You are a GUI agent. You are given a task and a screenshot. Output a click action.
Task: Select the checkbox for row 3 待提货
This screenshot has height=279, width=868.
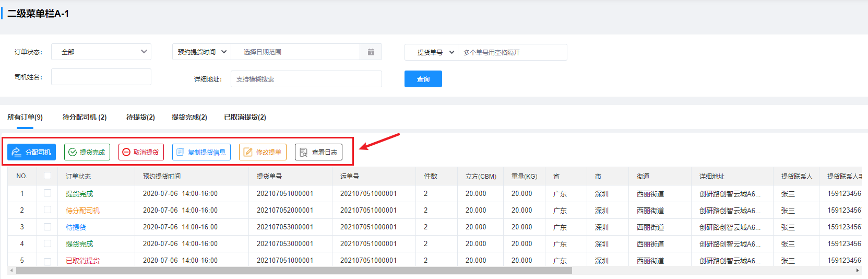(47, 227)
